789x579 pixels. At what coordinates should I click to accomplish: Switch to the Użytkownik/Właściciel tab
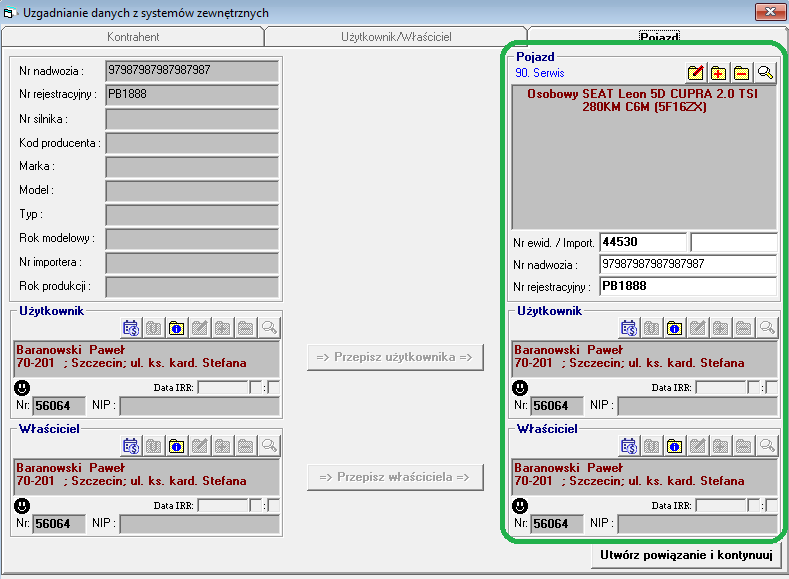tap(396, 36)
